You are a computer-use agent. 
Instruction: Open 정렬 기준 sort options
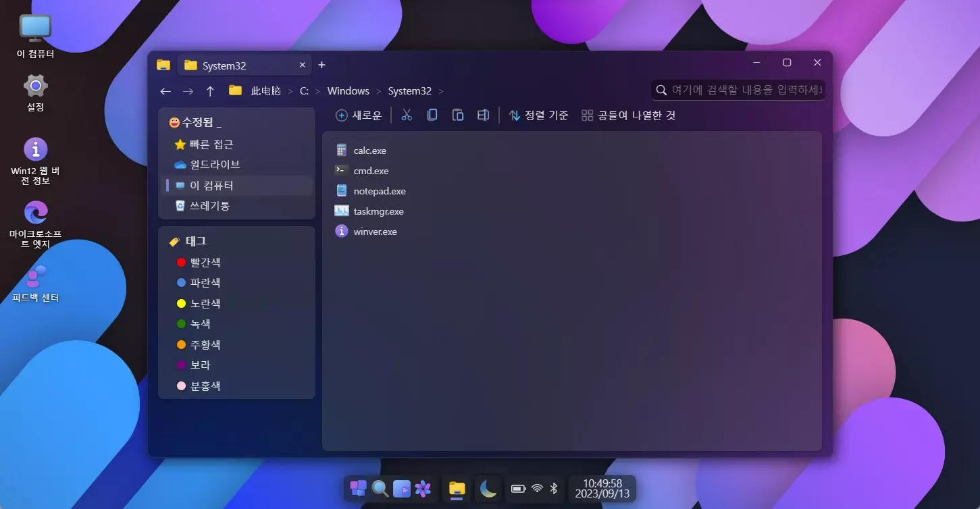[538, 115]
